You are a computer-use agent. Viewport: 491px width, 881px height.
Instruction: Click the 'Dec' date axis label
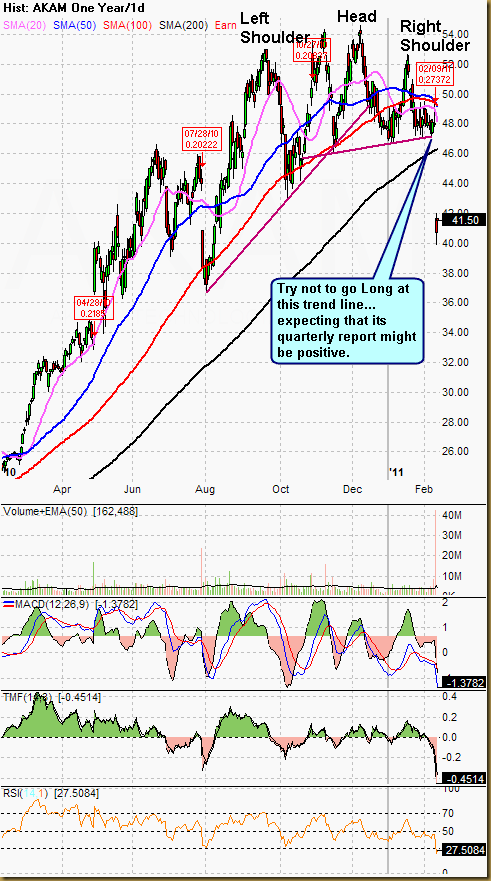pos(355,489)
